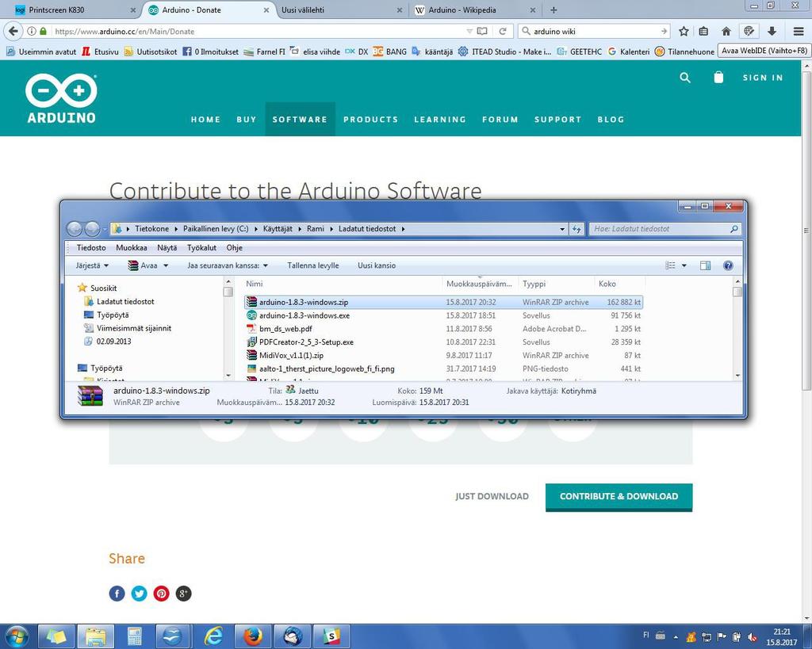Open Muokkaa menu in Explorer

tap(132, 248)
